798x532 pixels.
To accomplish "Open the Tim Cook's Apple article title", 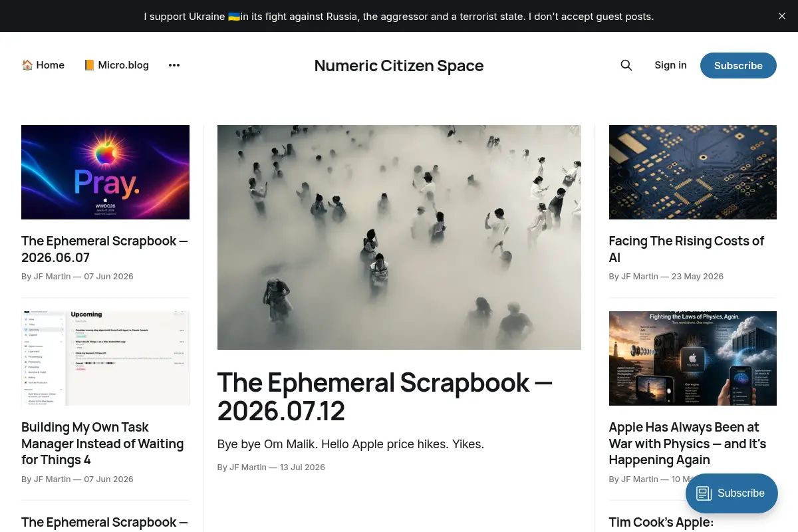I will tap(661, 523).
